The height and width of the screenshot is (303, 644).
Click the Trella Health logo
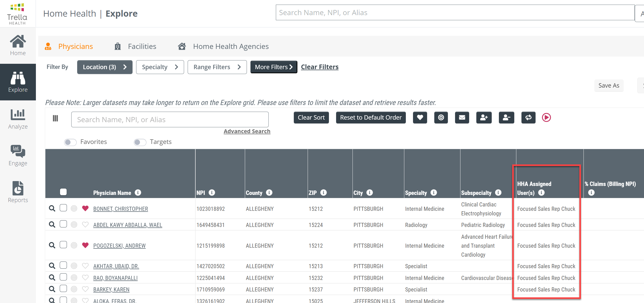(x=17, y=14)
